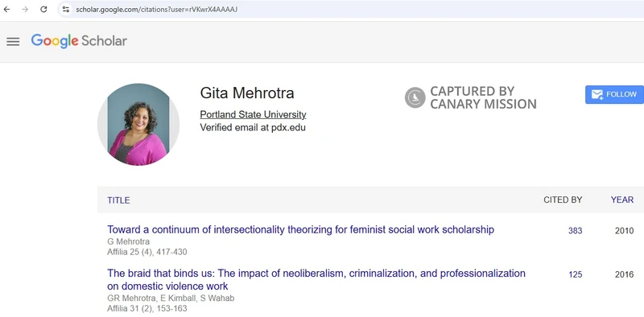Viewport: 644px width, 317px height.
Task: Open 'The braid that binds us' article
Action: (x=316, y=280)
